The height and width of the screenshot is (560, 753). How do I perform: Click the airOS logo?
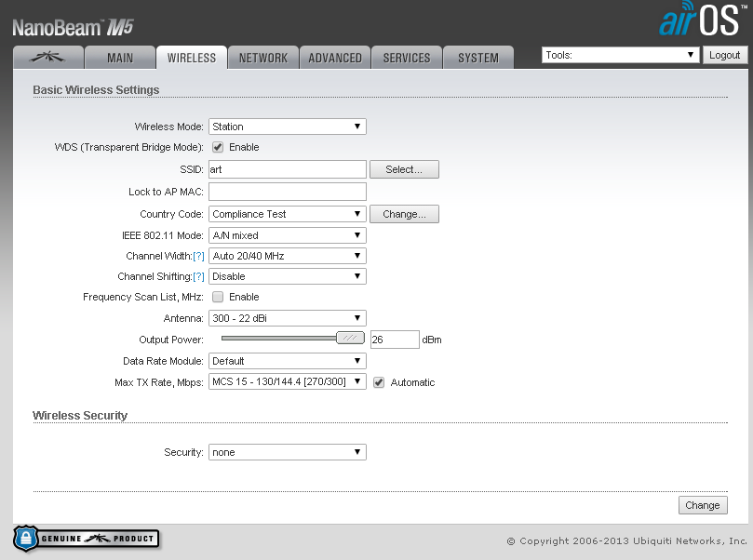point(703,20)
